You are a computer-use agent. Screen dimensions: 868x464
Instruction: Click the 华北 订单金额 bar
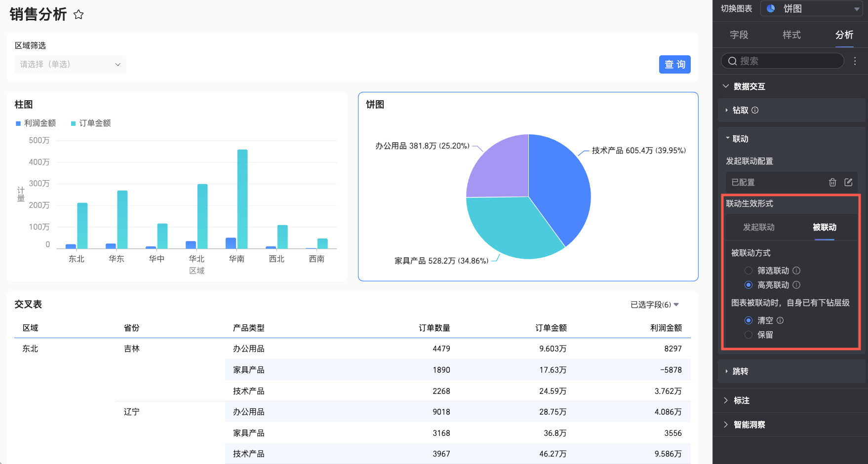202,216
